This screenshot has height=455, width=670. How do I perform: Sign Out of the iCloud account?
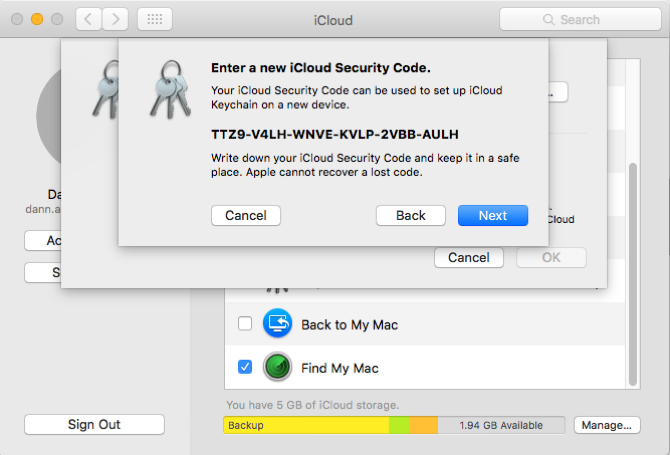[x=94, y=424]
